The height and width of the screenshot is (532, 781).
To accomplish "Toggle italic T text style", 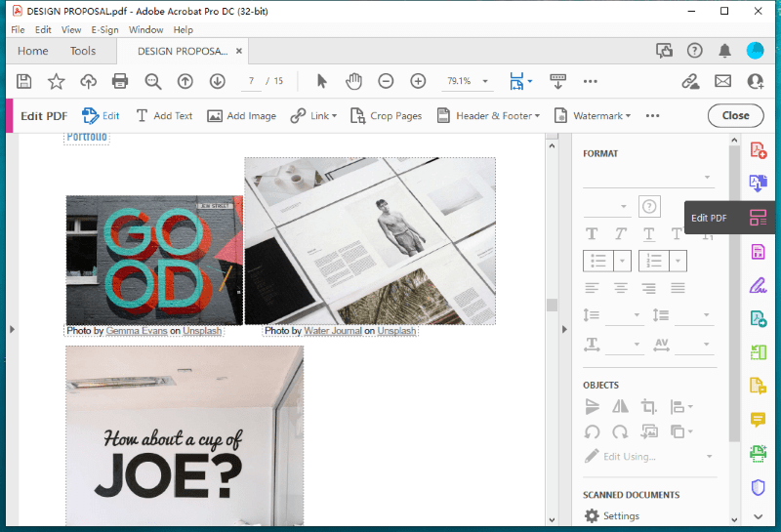I will [x=620, y=233].
